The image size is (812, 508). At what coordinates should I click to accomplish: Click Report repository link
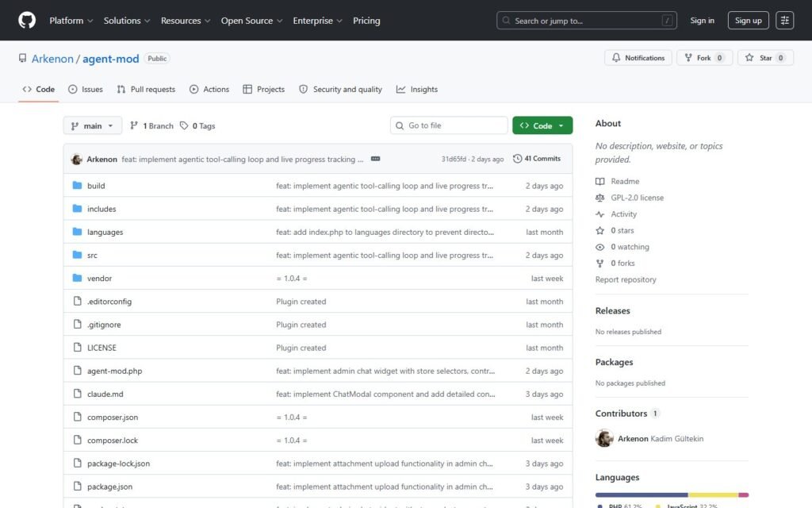click(626, 279)
